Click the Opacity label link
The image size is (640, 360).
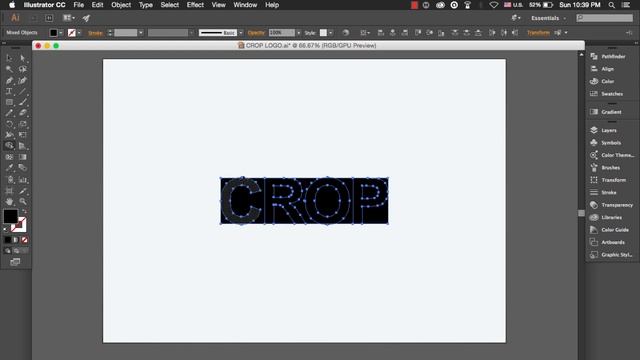(256, 33)
